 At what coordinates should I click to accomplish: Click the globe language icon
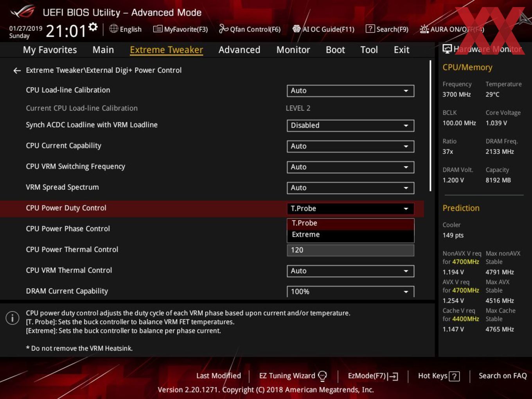113,29
